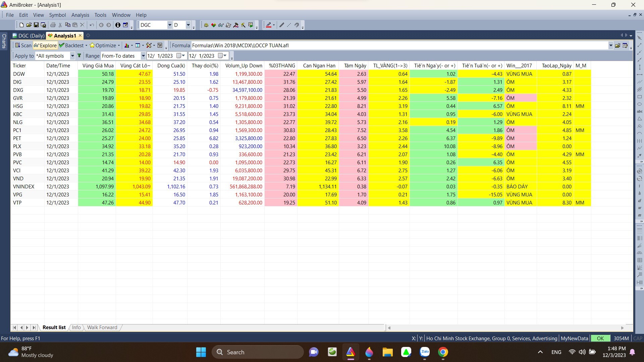Expand the D interval dropdown
644x362 pixels.
(x=188, y=25)
